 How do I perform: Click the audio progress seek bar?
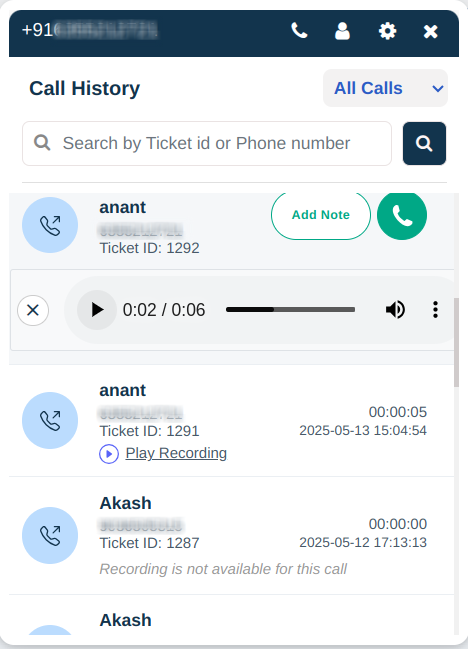(x=290, y=310)
